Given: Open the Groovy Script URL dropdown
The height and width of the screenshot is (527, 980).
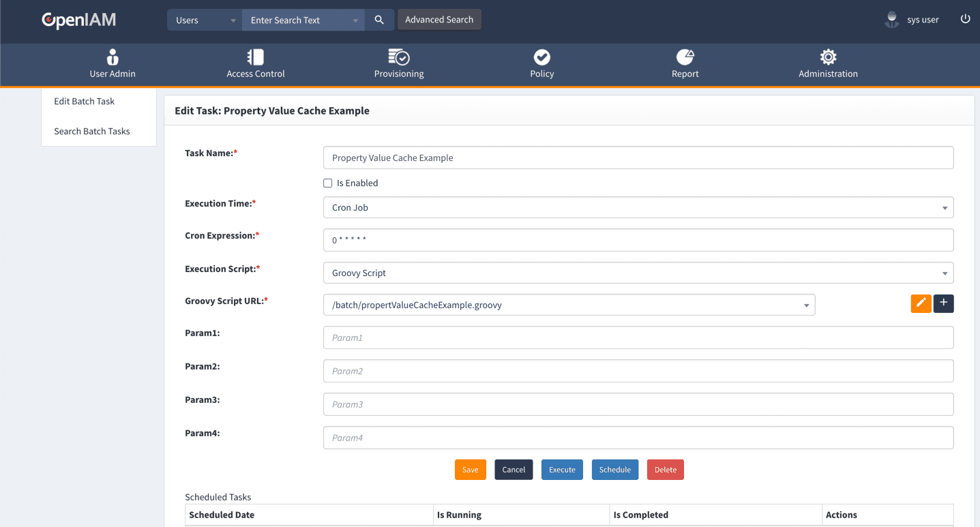Looking at the screenshot, I should tap(569, 305).
